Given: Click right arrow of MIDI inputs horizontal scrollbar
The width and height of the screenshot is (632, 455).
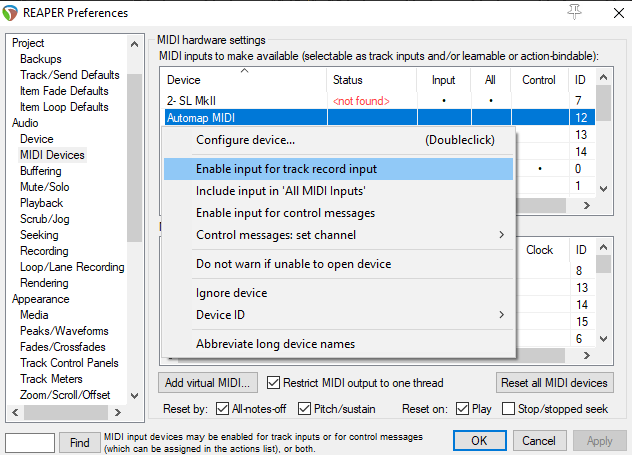Looking at the screenshot, I should 587,206.
